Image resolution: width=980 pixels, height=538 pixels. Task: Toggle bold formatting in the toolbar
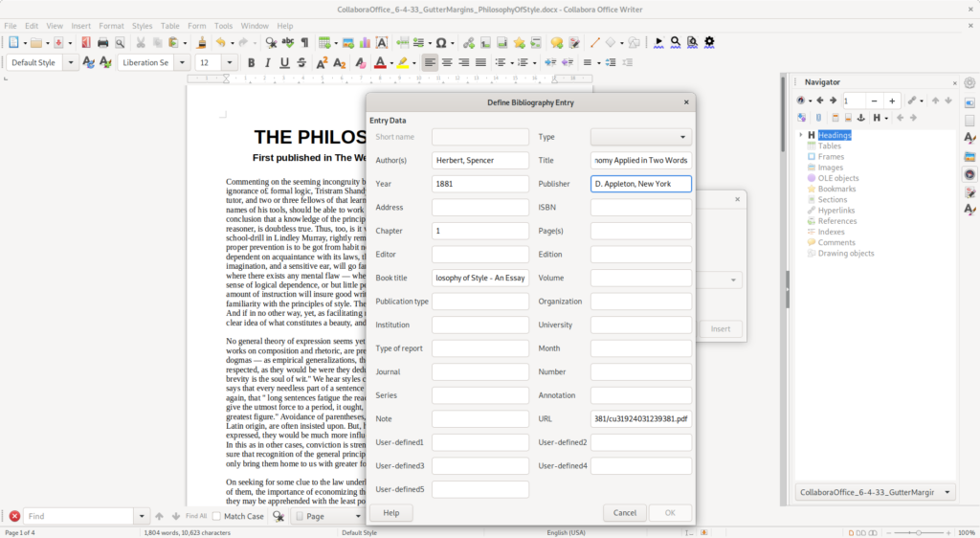point(252,62)
